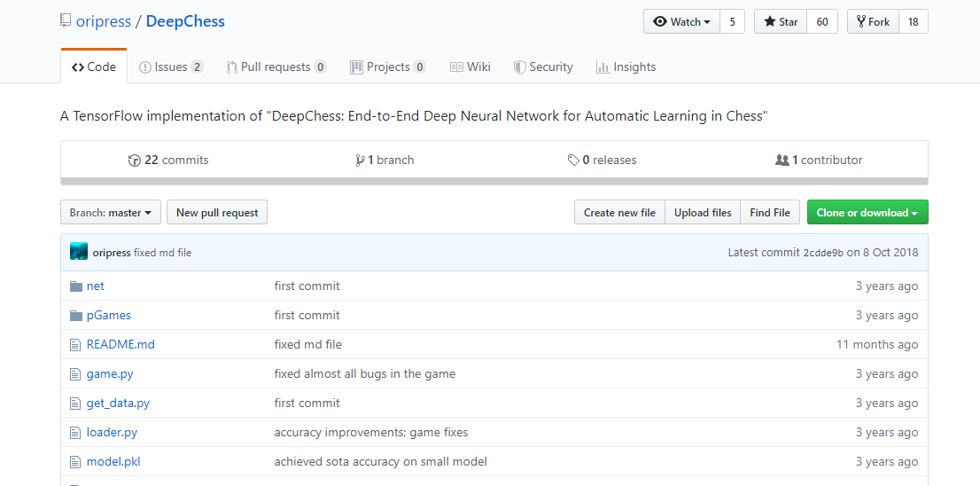Click the get_data.py file icon

75,404
